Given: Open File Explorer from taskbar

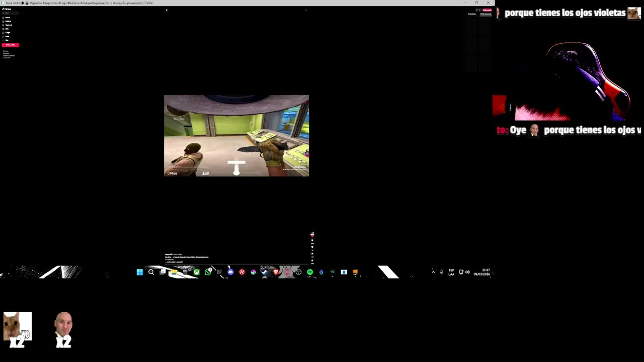Looking at the screenshot, I should click(174, 272).
